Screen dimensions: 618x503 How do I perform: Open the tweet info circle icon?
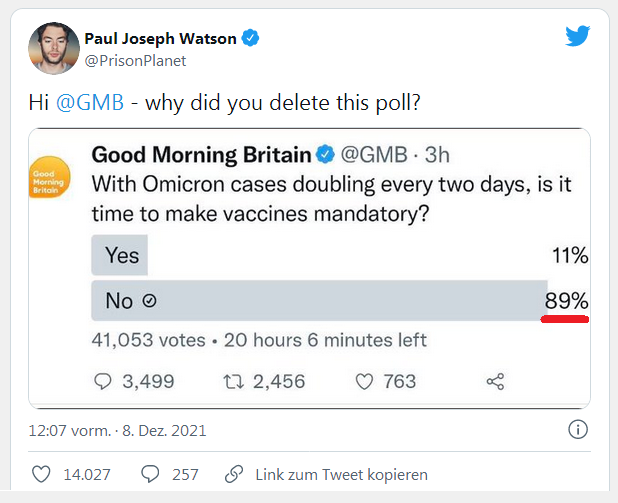(x=577, y=430)
